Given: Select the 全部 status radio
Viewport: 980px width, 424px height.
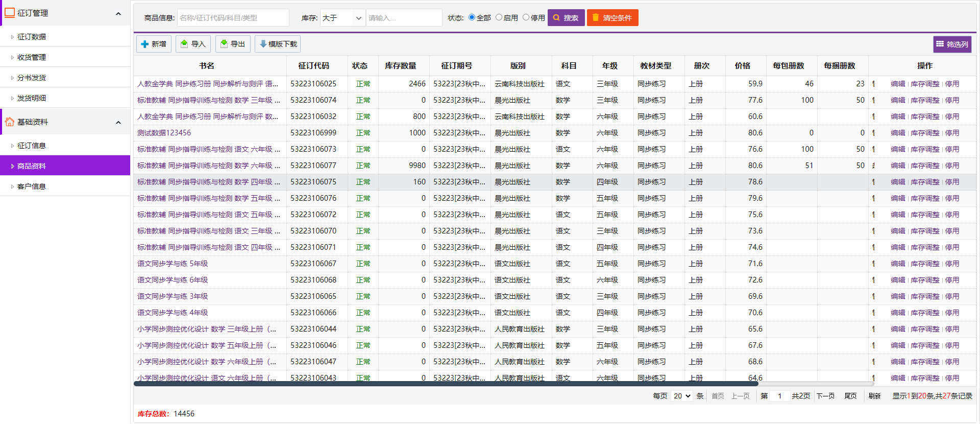Looking at the screenshot, I should 472,17.
